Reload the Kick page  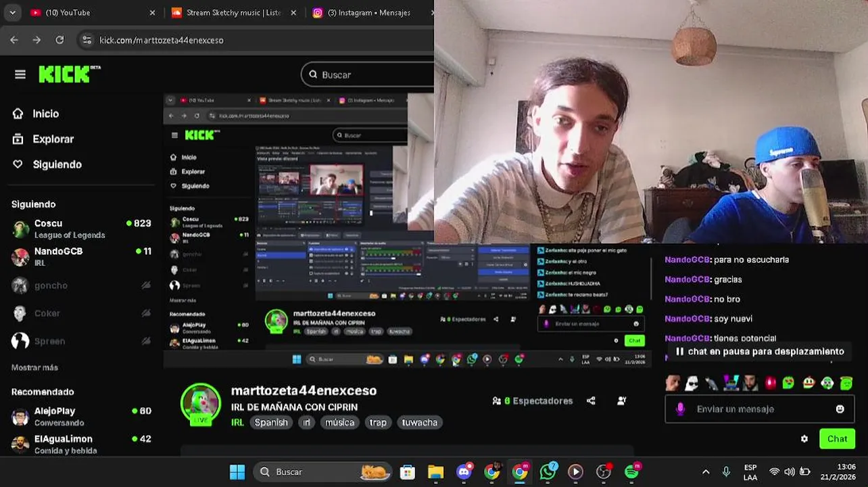(59, 40)
